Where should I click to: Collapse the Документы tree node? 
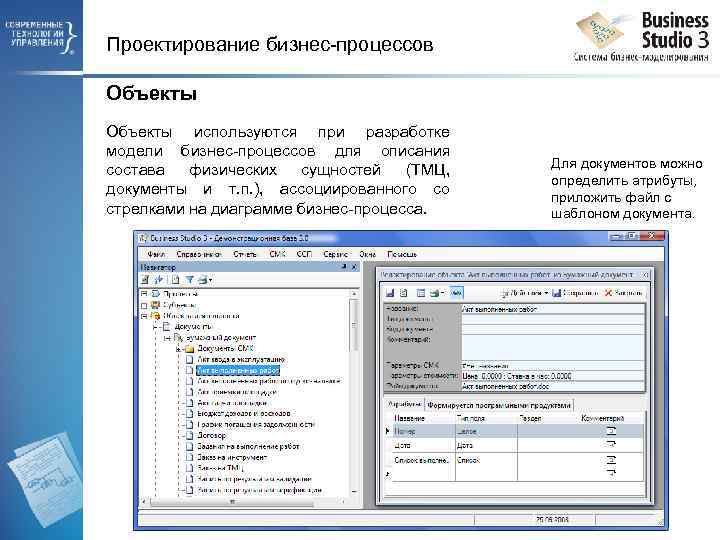[x=156, y=327]
